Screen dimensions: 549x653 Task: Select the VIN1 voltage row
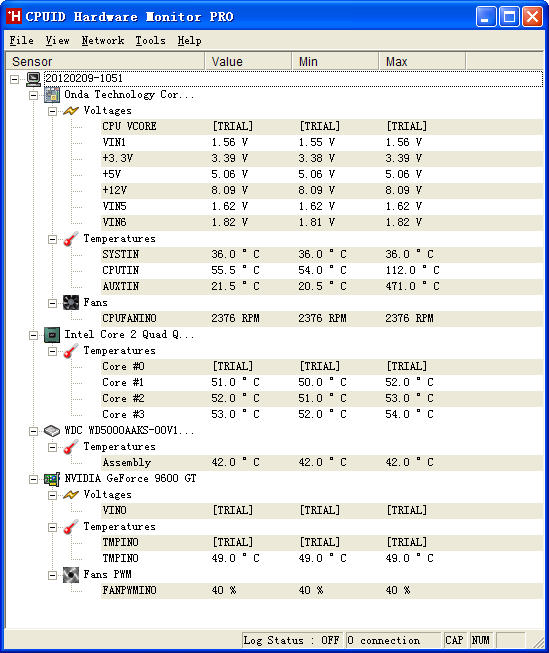[322, 142]
